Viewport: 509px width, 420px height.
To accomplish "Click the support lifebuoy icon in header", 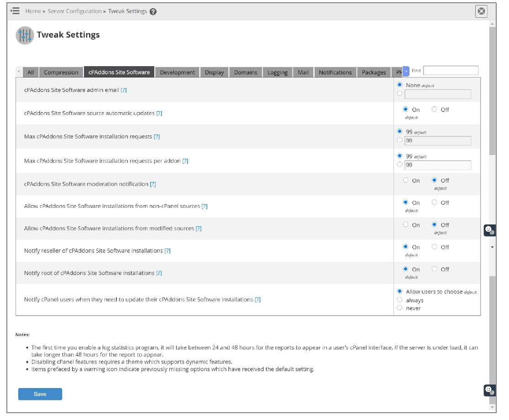I will click(x=481, y=11).
